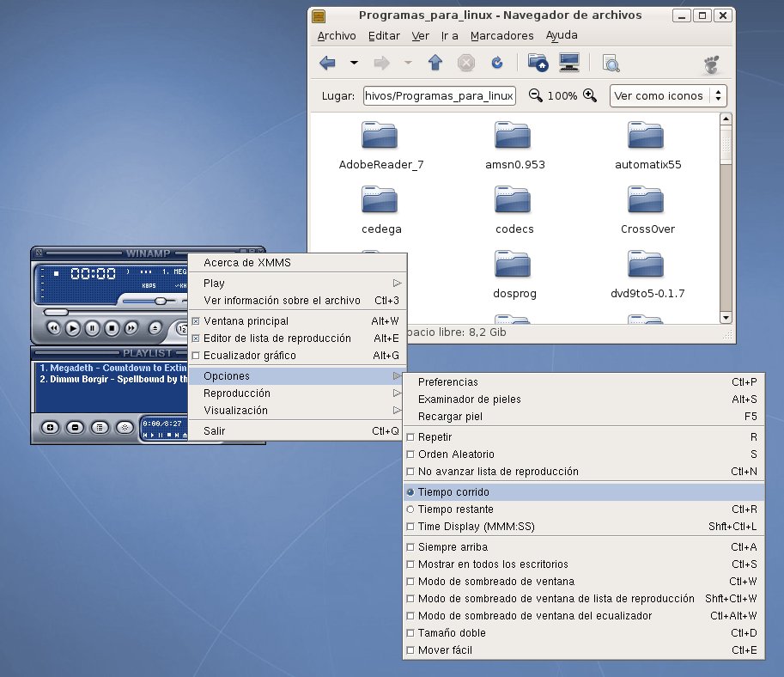Click 'Recargar piel' entry

coord(584,417)
